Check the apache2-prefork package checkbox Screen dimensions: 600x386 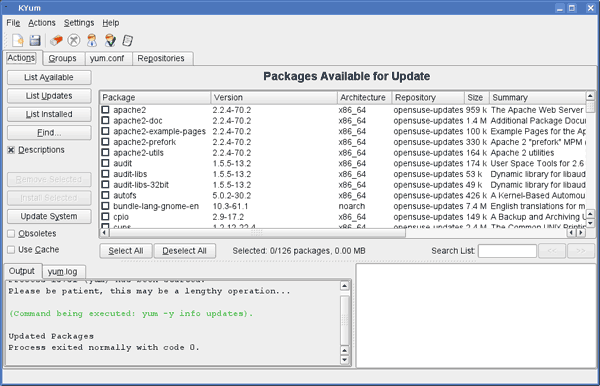tap(105, 142)
